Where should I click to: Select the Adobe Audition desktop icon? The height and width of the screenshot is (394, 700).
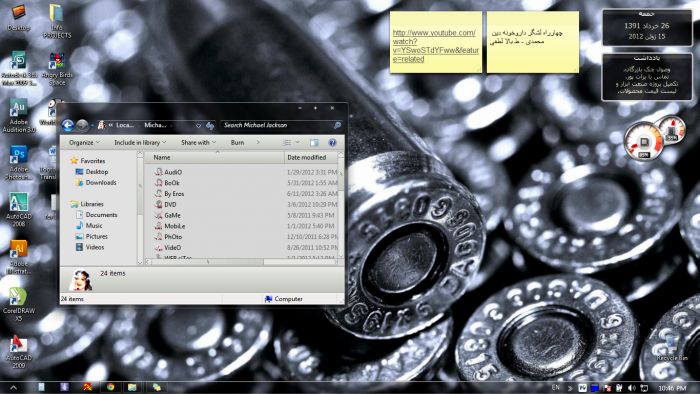(18, 116)
